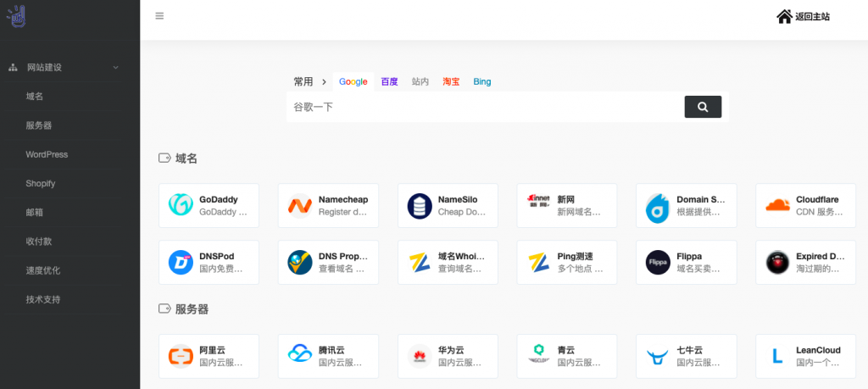Viewport: 868px width, 389px height.
Task: Open Shopify in the sidebar
Action: click(41, 184)
